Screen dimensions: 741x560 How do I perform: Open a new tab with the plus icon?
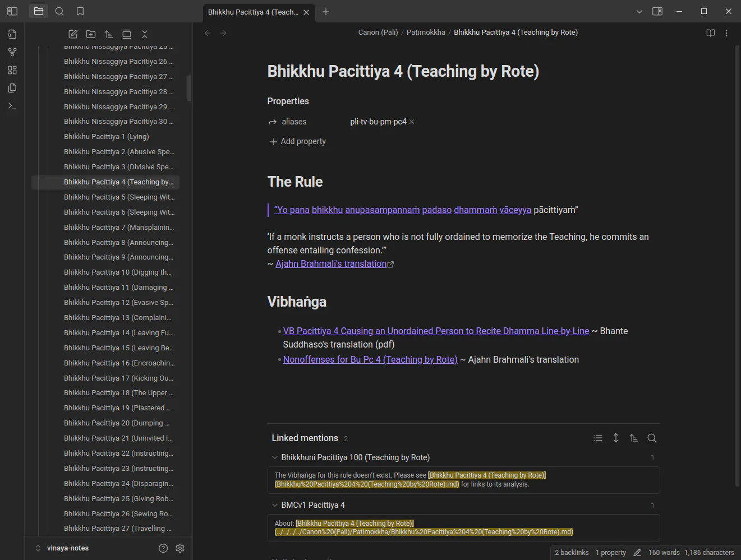tap(326, 12)
